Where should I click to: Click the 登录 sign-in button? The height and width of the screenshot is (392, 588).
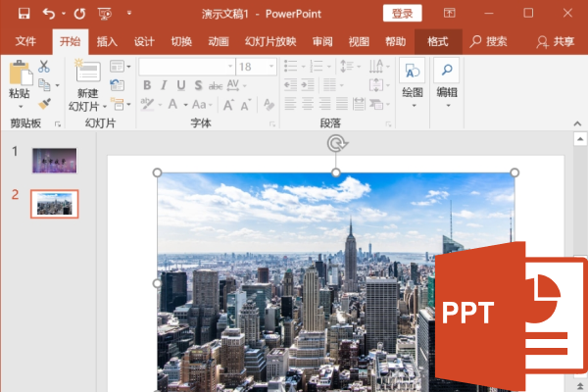tap(402, 14)
